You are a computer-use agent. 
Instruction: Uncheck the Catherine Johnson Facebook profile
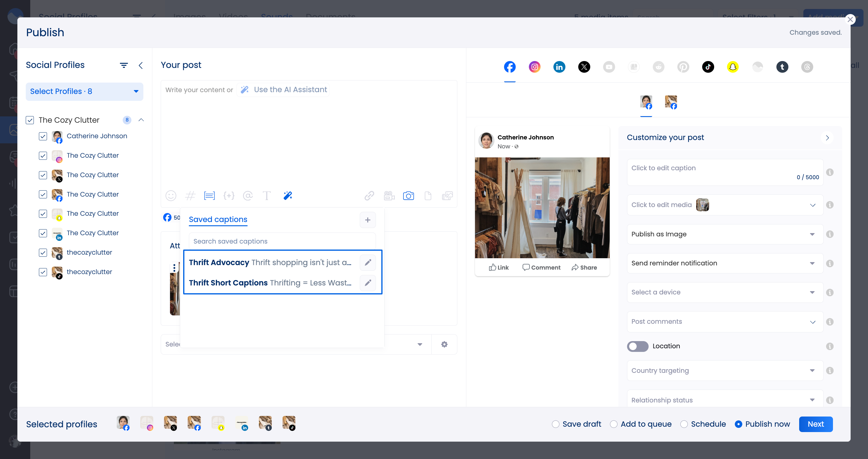point(43,136)
